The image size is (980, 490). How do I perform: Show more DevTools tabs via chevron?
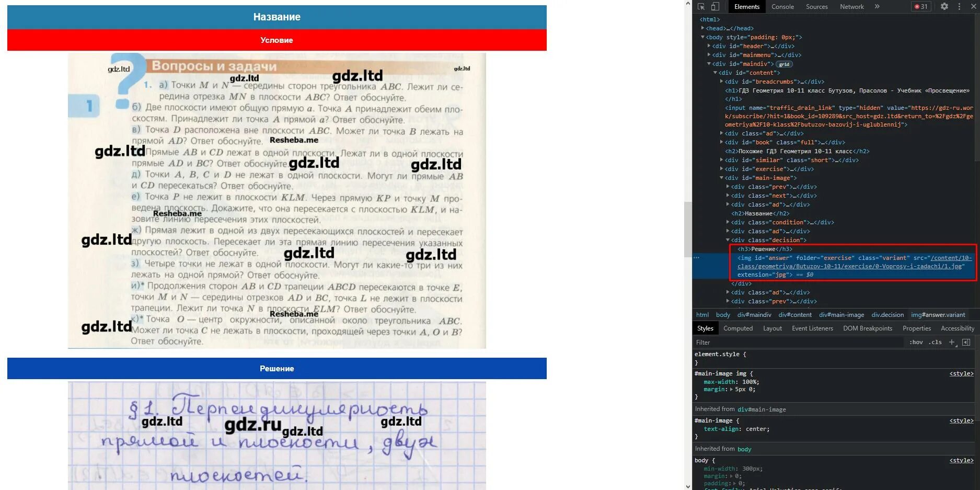[877, 7]
